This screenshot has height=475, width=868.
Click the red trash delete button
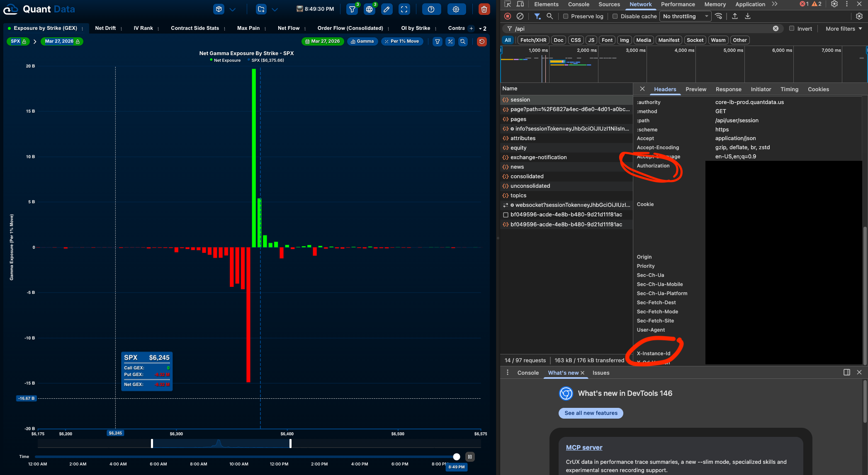pyautogui.click(x=484, y=9)
